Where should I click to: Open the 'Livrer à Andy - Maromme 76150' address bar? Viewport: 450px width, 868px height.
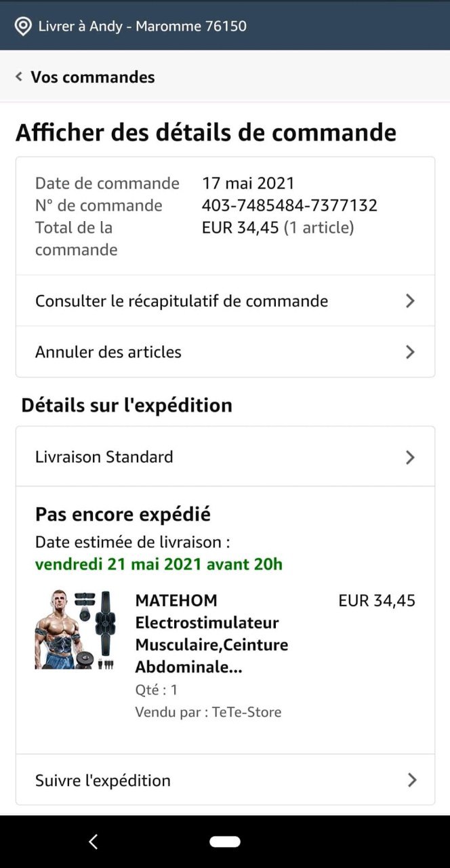pyautogui.click(x=142, y=26)
